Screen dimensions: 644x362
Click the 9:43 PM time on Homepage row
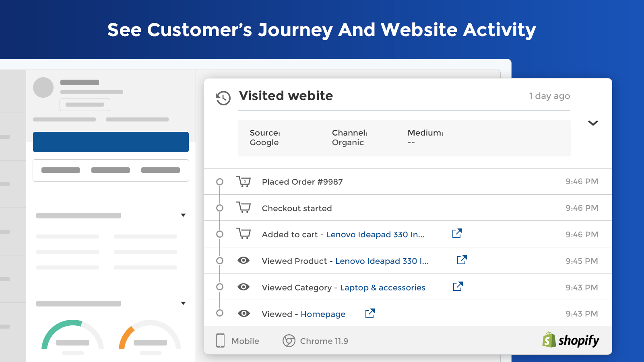(x=582, y=314)
